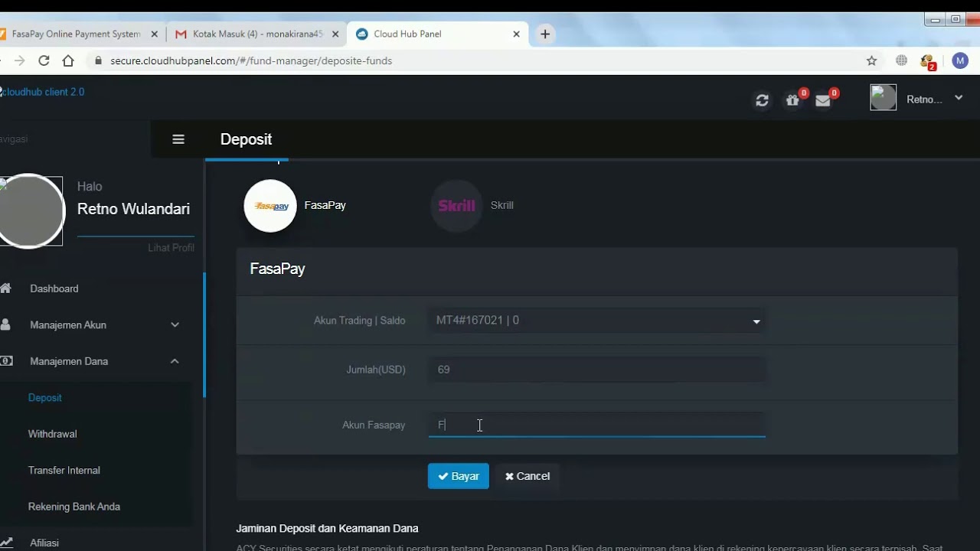Image resolution: width=980 pixels, height=551 pixels.
Task: Select the FasaPay logo icon
Action: [x=270, y=206]
